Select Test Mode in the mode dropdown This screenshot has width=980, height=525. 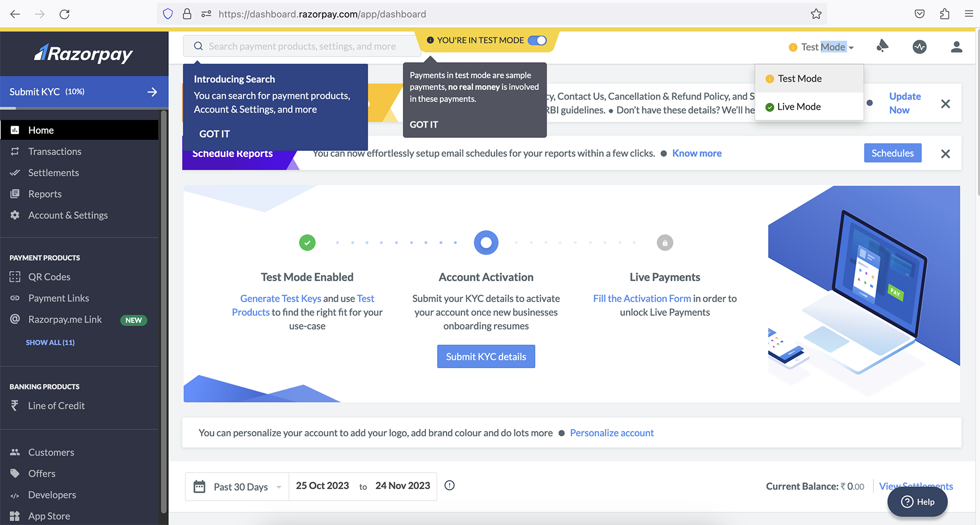point(809,78)
